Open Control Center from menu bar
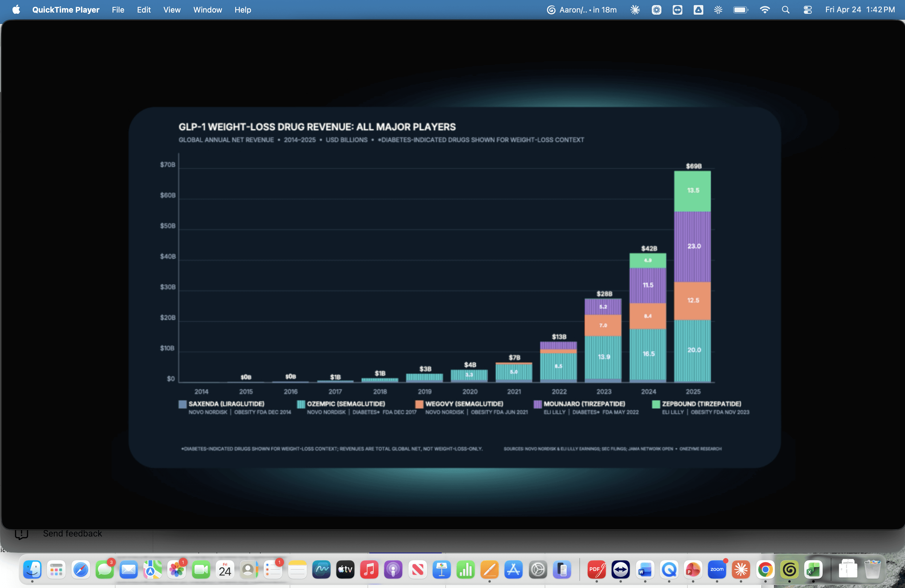905x588 pixels. [x=807, y=10]
